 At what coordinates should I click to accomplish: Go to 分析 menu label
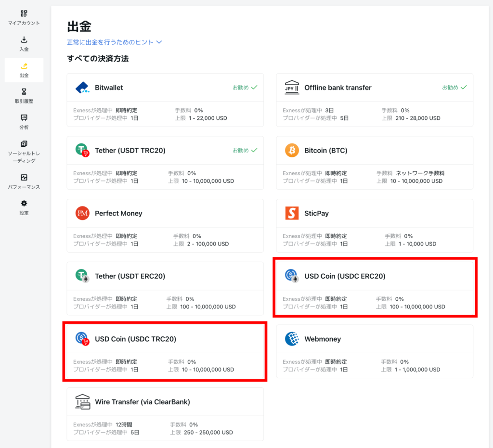click(x=24, y=127)
